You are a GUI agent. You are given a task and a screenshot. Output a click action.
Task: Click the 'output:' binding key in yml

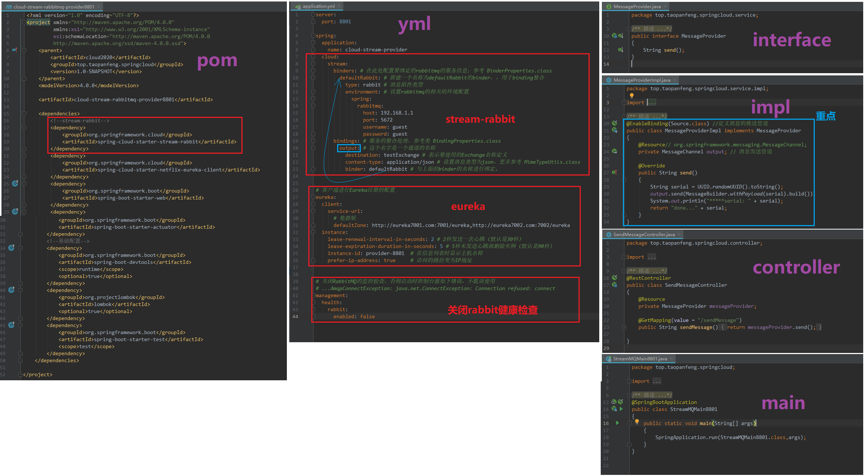pos(349,148)
